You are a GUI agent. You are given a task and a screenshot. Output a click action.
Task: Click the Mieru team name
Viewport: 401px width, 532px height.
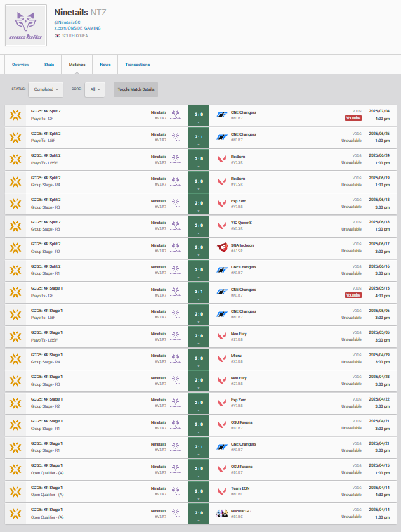(236, 356)
